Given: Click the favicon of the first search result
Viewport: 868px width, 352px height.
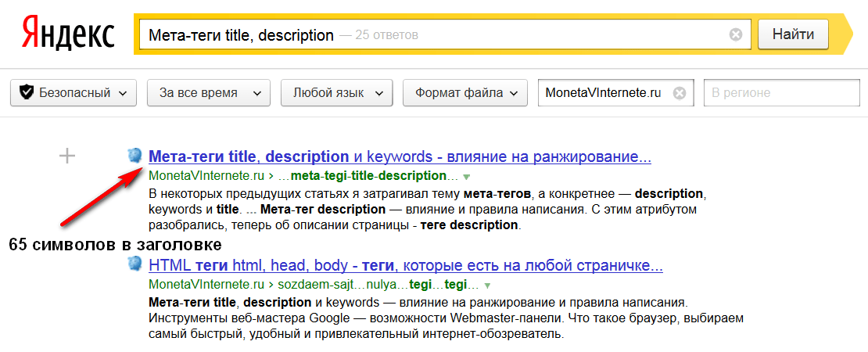Looking at the screenshot, I should coord(135,156).
